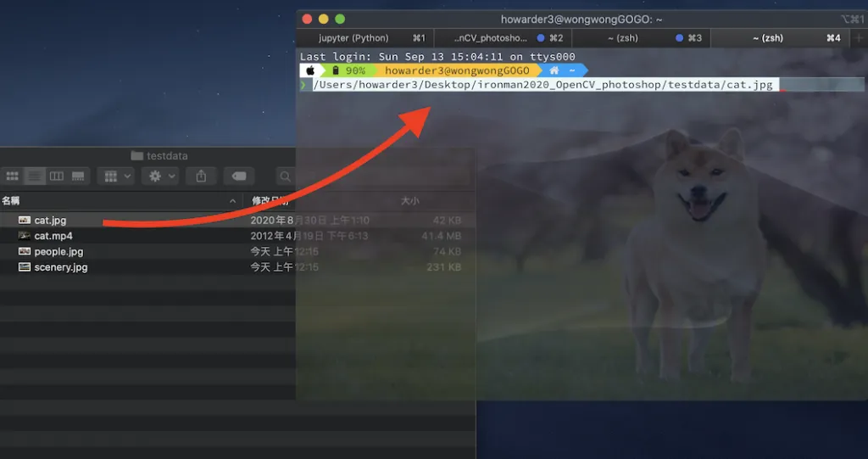The height and width of the screenshot is (459, 868).
Task: Select the scenery.jpg file row
Action: 237,266
